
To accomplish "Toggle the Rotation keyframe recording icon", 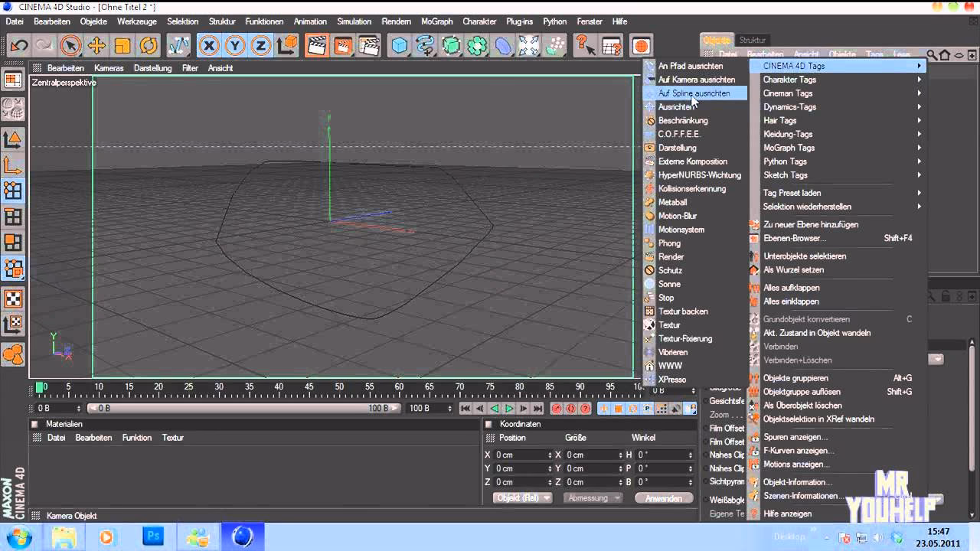I will click(x=633, y=409).
